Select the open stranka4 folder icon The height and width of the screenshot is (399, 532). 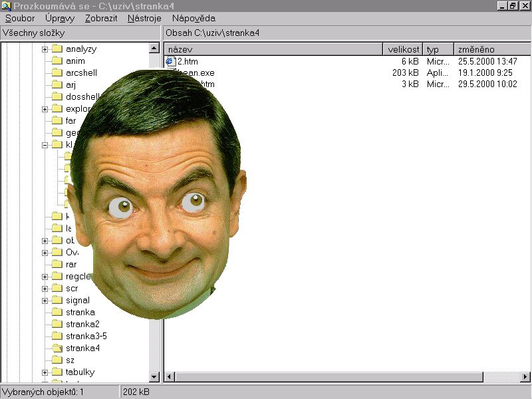(x=57, y=348)
